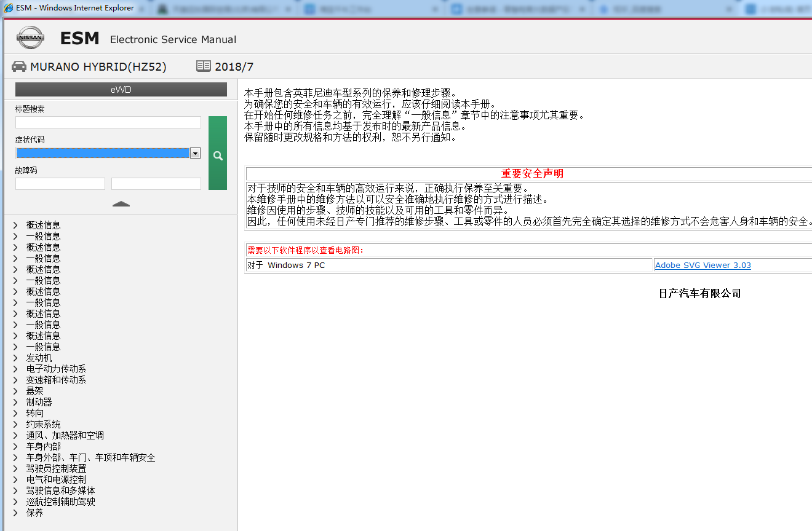Click the 故障码 label

tap(26, 170)
